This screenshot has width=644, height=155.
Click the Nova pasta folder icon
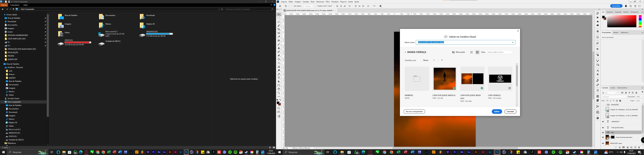pos(453,52)
